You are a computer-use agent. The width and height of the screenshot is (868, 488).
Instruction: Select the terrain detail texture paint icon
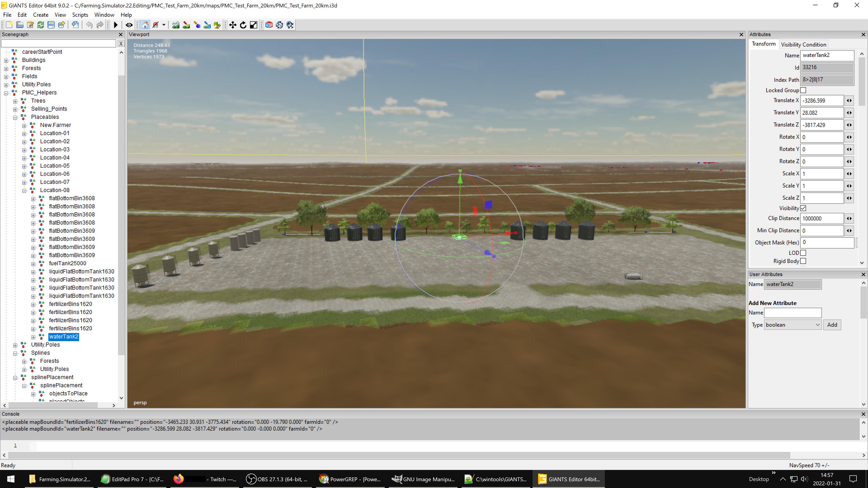[x=186, y=25]
